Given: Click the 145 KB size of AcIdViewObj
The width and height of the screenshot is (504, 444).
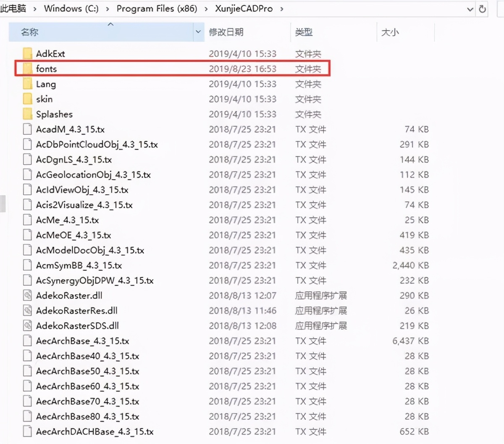Looking at the screenshot, I should point(414,190).
